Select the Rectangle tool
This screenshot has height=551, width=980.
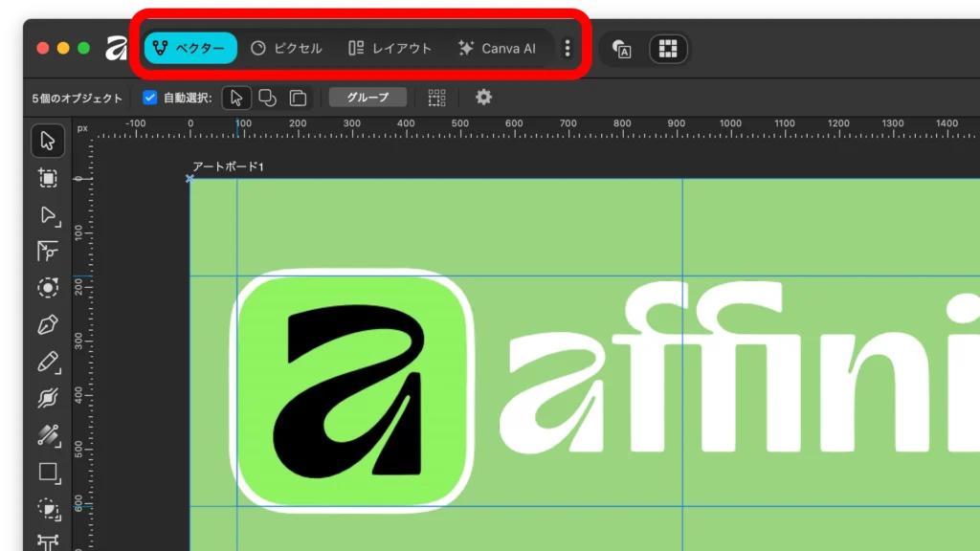point(46,472)
